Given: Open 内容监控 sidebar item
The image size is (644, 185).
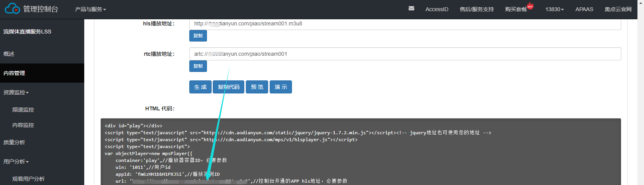Looking at the screenshot, I should point(23,125).
